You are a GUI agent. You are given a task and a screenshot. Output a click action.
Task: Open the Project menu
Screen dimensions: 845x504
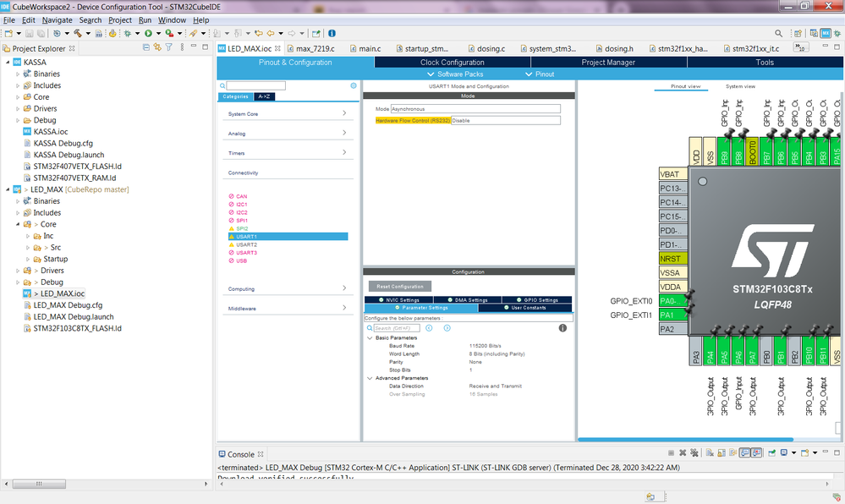[119, 20]
